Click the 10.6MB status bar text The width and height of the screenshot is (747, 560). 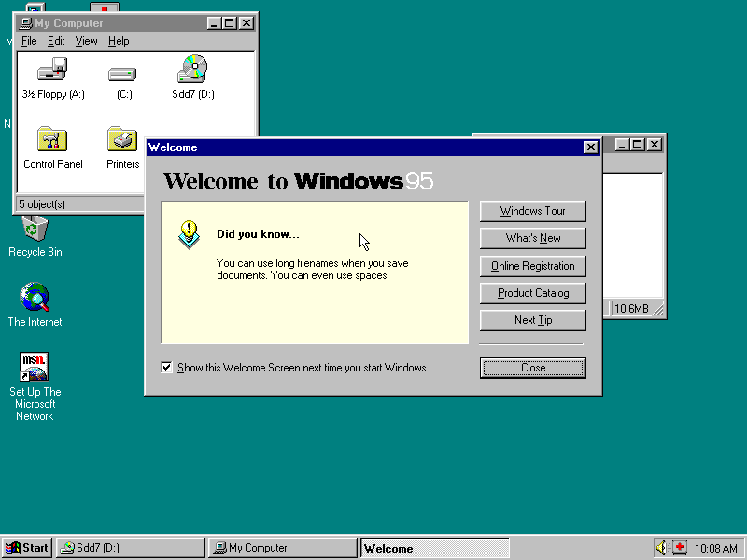(631, 309)
